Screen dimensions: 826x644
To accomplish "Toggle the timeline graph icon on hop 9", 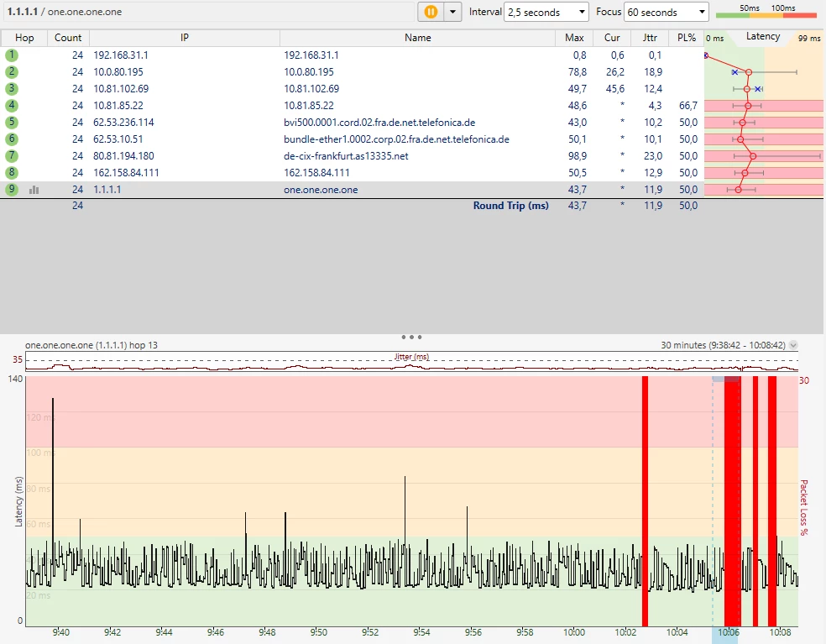I will (34, 190).
